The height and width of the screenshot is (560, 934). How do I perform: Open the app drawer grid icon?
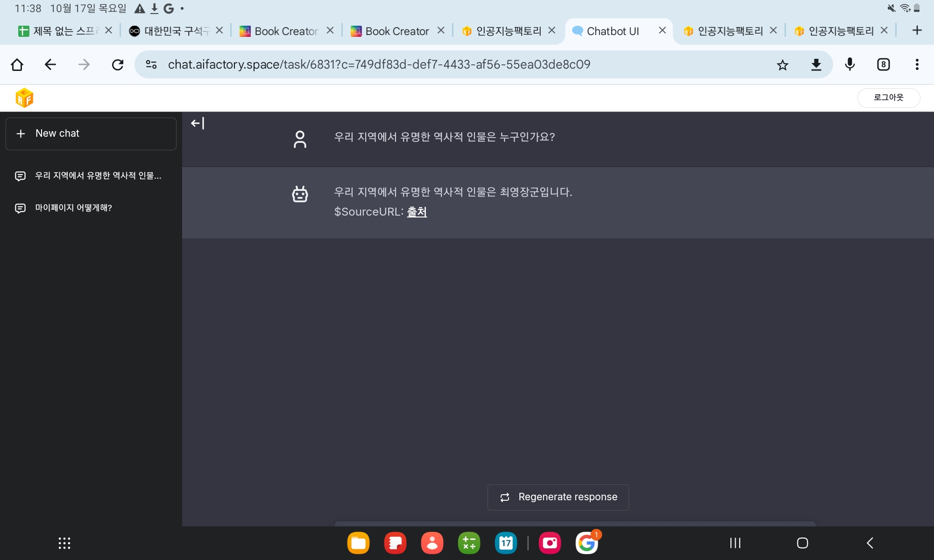click(x=64, y=543)
